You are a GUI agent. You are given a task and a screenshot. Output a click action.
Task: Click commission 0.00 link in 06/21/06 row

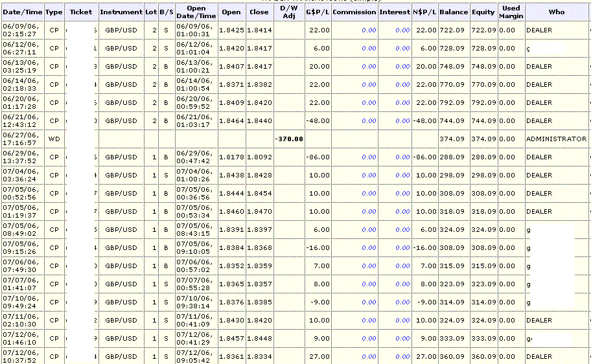(369, 120)
